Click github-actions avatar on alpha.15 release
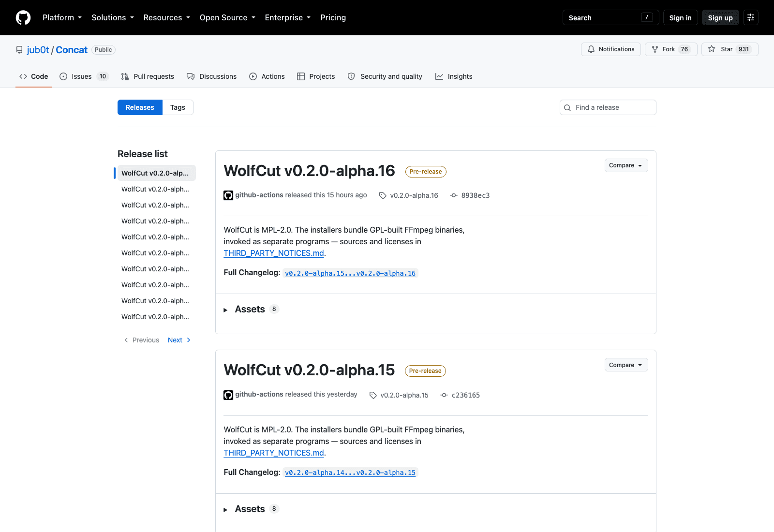Image resolution: width=774 pixels, height=532 pixels. coord(228,395)
